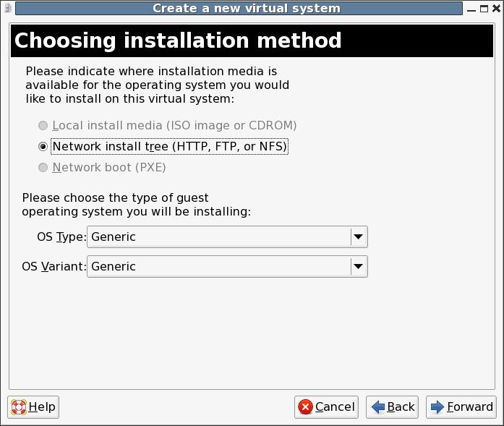Click the OS Type Generic combo field
This screenshot has width=504, height=426.
[x=227, y=237]
